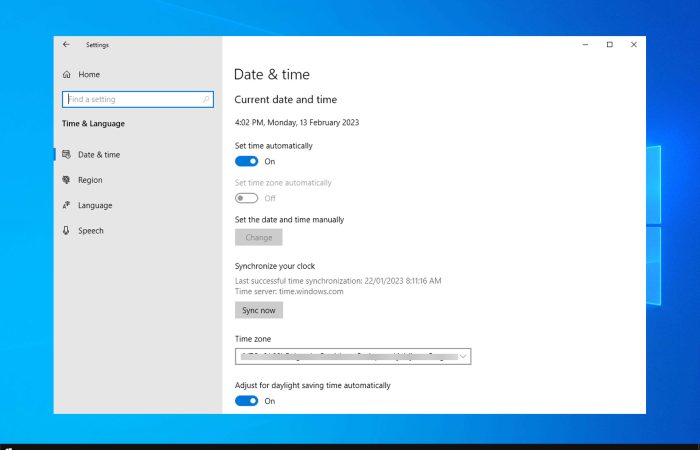Turn off Set time automatically toggle
Screen dimensions: 700x450
click(x=246, y=161)
